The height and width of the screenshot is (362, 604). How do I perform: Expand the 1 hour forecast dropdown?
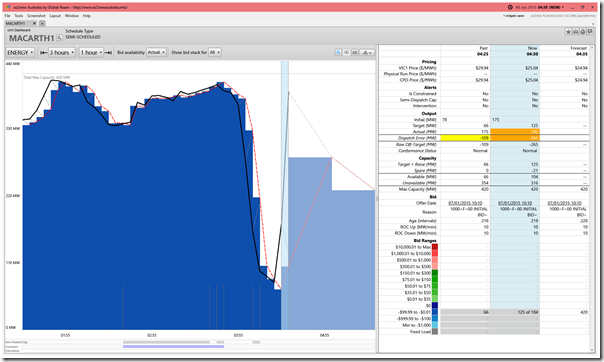point(91,52)
